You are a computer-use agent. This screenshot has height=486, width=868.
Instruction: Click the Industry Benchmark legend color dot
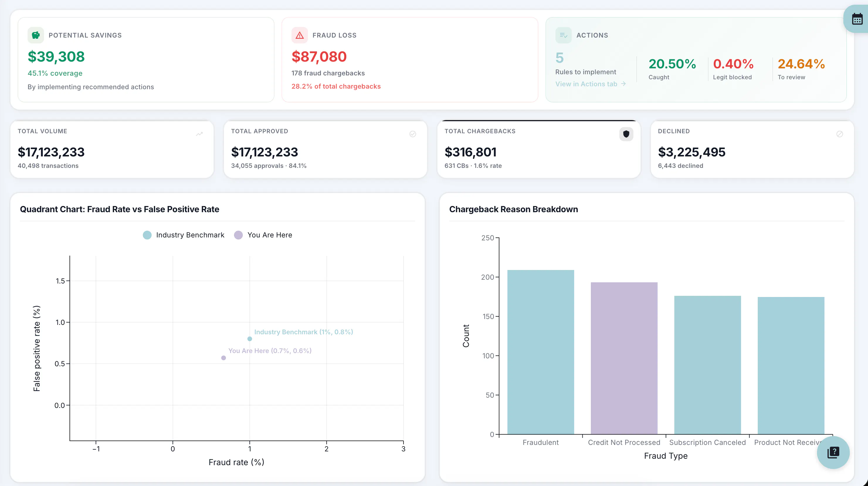[147, 235]
